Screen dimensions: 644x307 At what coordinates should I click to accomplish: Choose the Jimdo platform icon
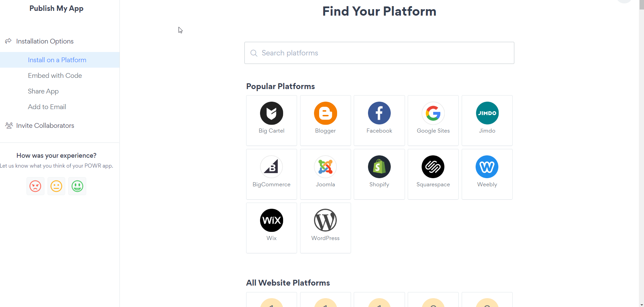point(487,113)
